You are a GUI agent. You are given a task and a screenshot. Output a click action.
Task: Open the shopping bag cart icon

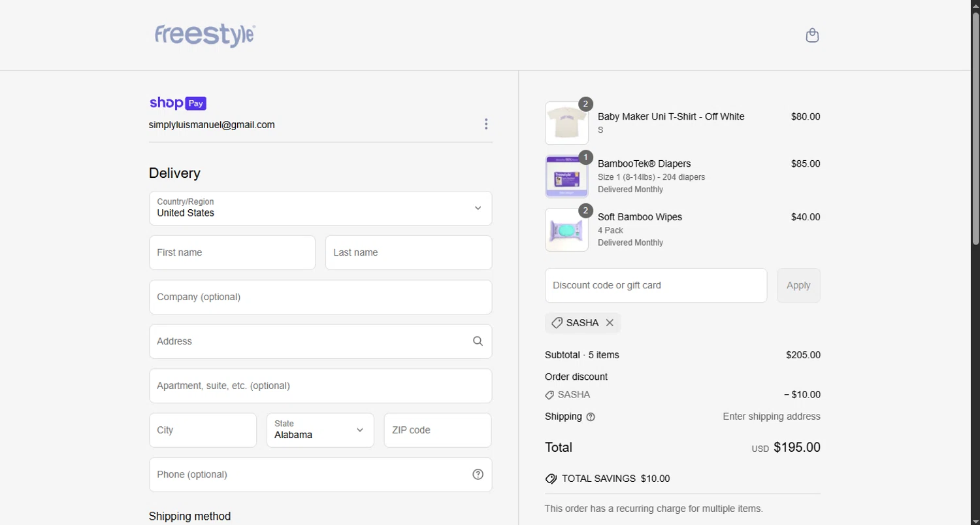(812, 35)
